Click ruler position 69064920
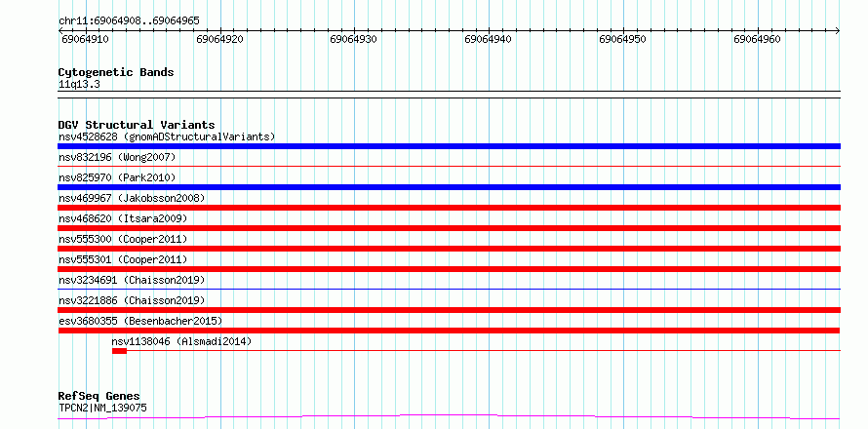The width and height of the screenshot is (868, 429). pyautogui.click(x=219, y=39)
